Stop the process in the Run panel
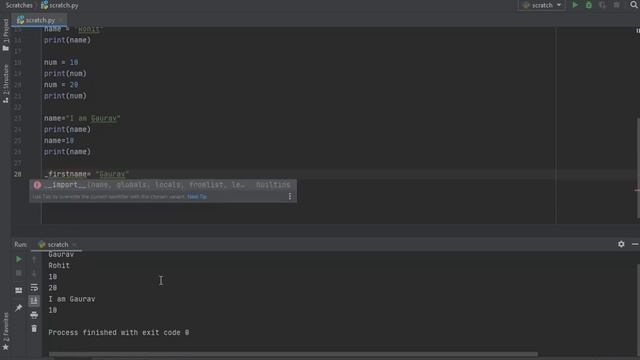This screenshot has width=640, height=360. [19, 273]
